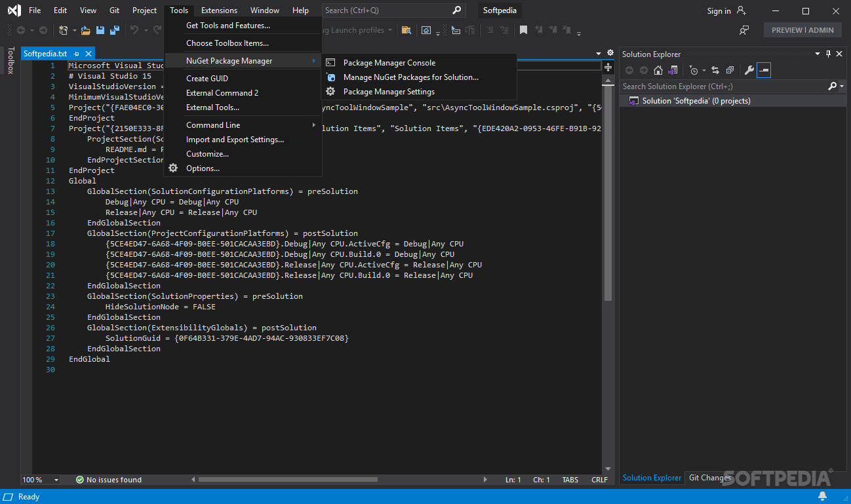Screen dimensions: 851x504
Task: Open the Extensions menu
Action: (x=219, y=10)
